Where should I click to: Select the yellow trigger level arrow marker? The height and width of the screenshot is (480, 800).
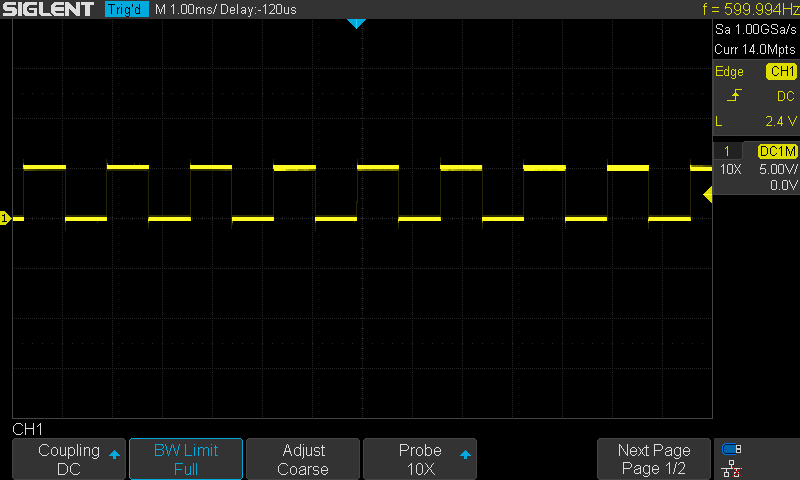coord(707,197)
